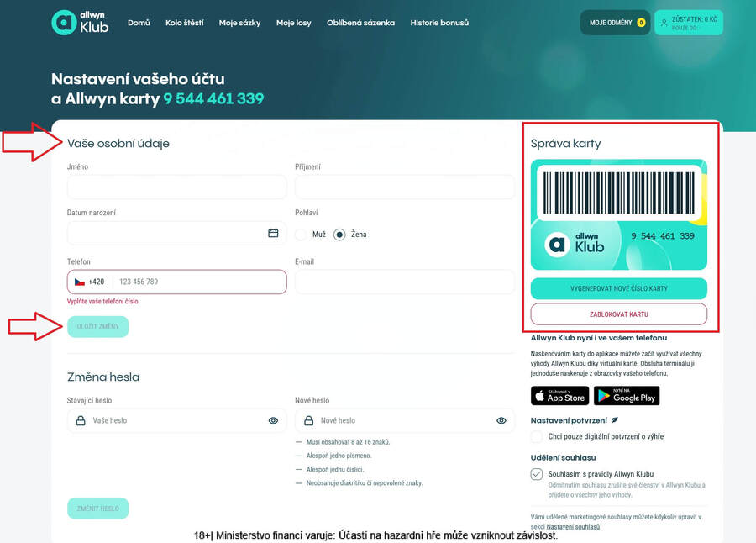Click Vygenerovat nové číslo karty button

619,288
